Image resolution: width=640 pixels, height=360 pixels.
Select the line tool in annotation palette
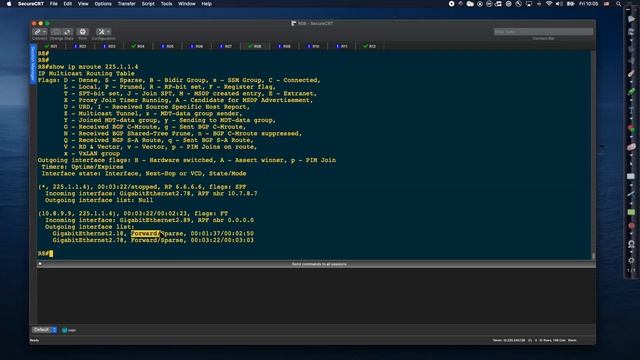(631, 194)
